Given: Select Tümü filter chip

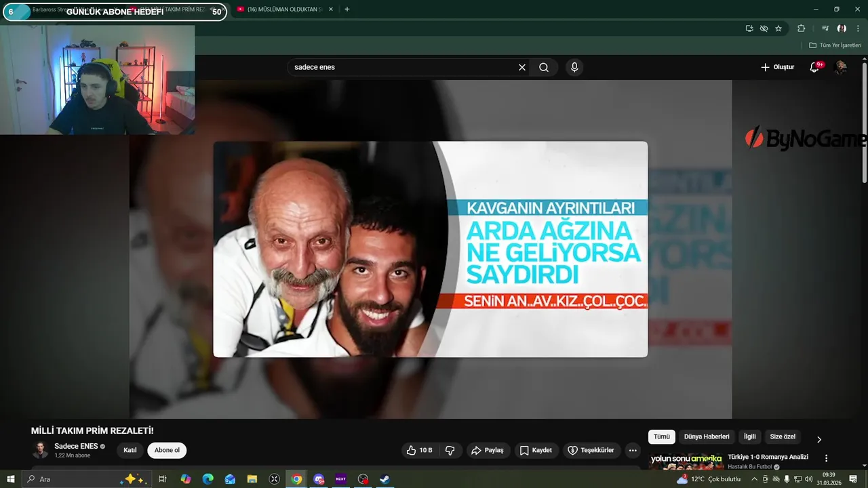Looking at the screenshot, I should click(x=662, y=436).
